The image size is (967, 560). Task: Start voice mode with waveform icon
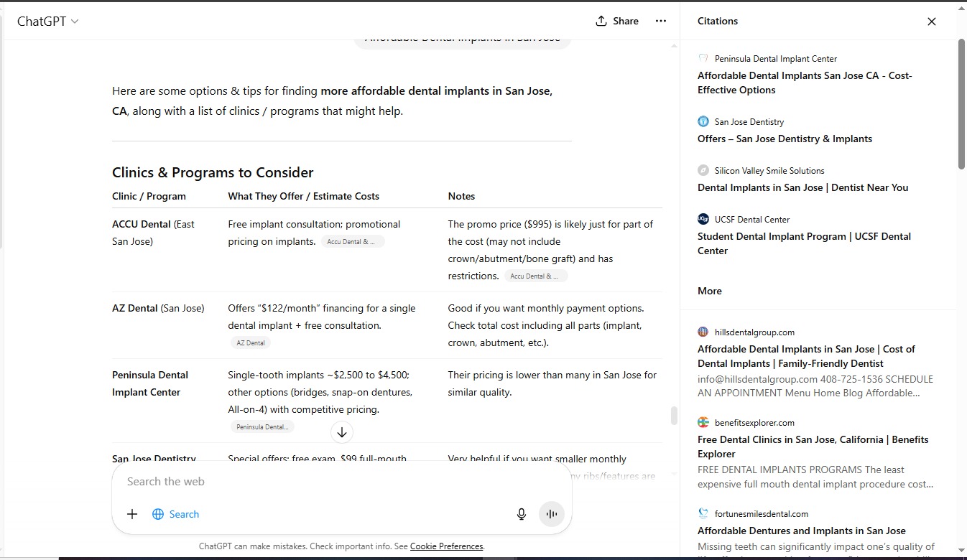click(x=552, y=514)
